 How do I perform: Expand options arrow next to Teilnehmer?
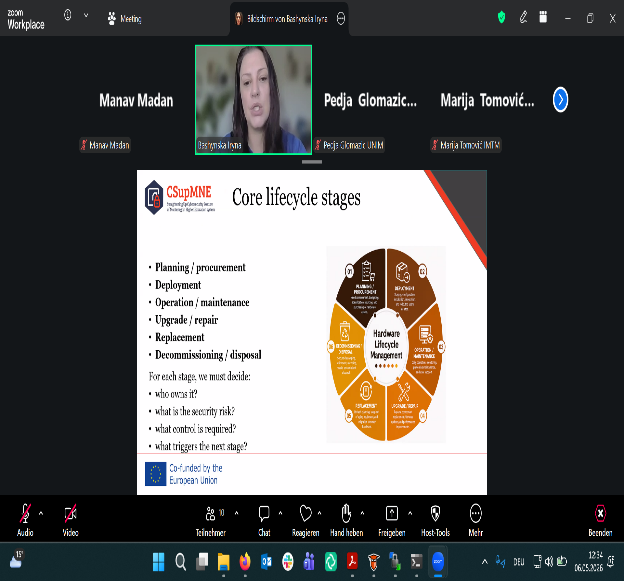237,513
